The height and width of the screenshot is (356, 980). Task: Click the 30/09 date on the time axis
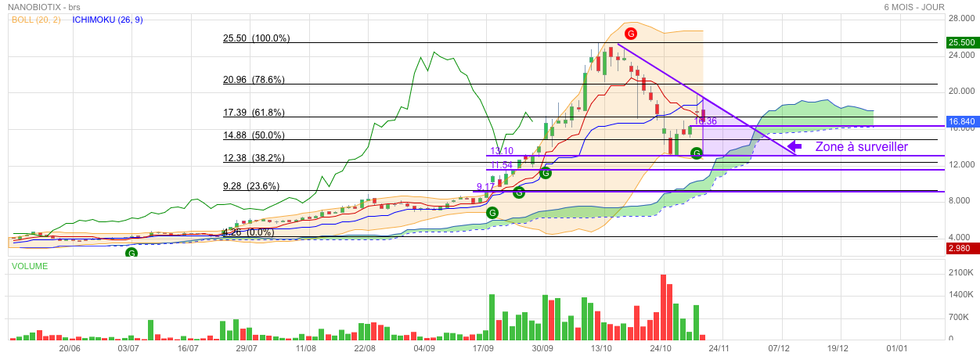542,347
